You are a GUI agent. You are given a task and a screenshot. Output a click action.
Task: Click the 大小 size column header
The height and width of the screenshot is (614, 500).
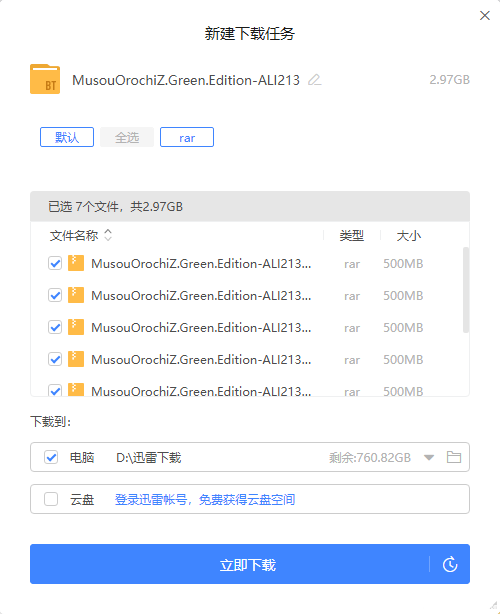pos(408,236)
